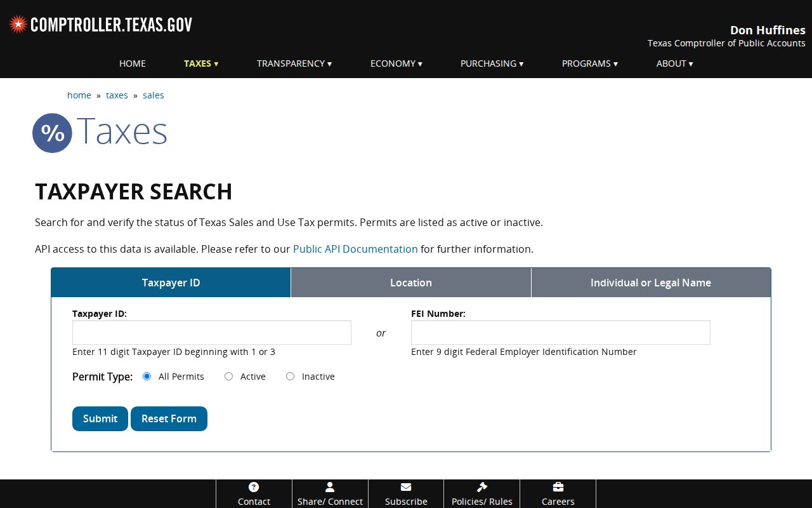Viewport: 812px width, 508px height.
Task: Go to HOME in navigation bar
Action: (x=133, y=63)
